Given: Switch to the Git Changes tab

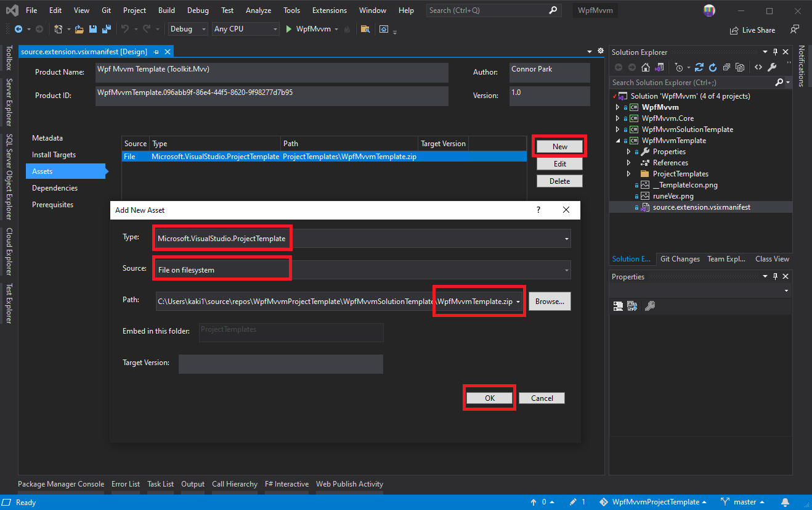Looking at the screenshot, I should tap(680, 259).
